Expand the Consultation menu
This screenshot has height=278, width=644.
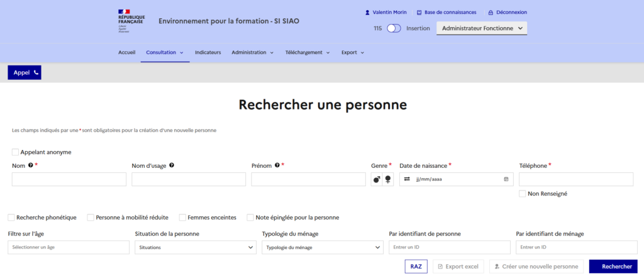coord(165,53)
